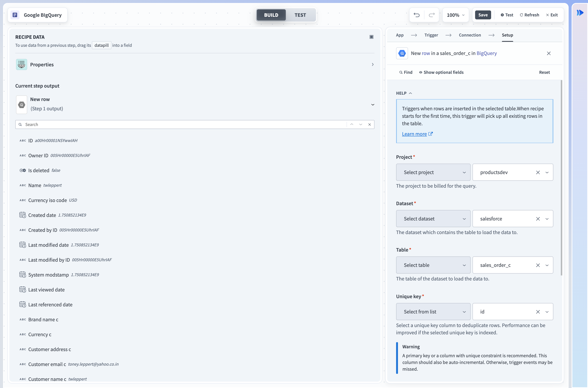The image size is (588, 388).
Task: Open the 100% zoom dropdown
Action: [456, 15]
